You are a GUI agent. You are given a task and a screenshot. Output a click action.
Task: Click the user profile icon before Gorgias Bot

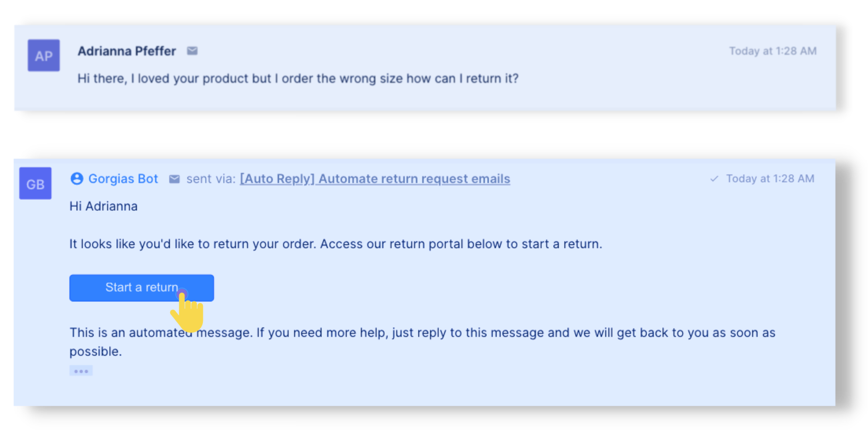(x=77, y=178)
